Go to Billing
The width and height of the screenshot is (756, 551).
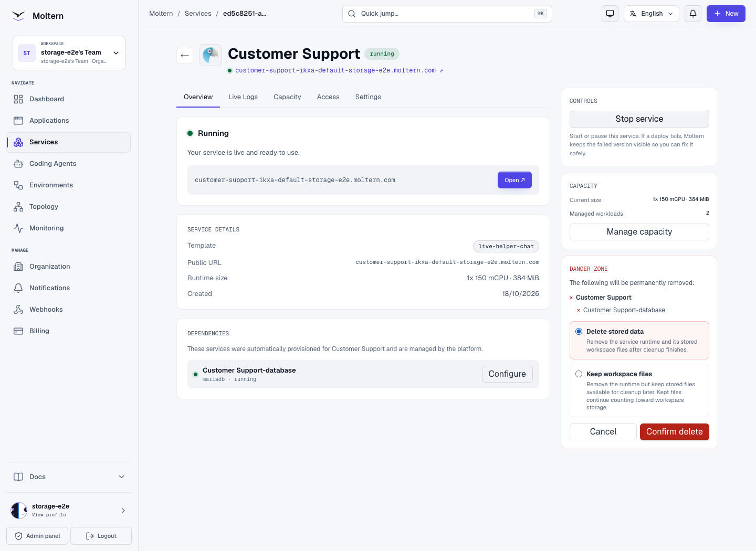click(x=68, y=331)
